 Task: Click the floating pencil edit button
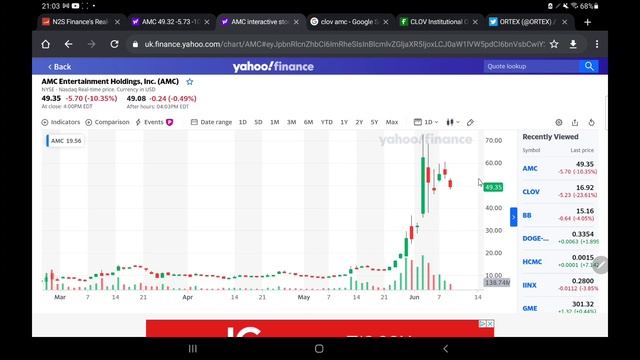pyautogui.click(x=600, y=265)
